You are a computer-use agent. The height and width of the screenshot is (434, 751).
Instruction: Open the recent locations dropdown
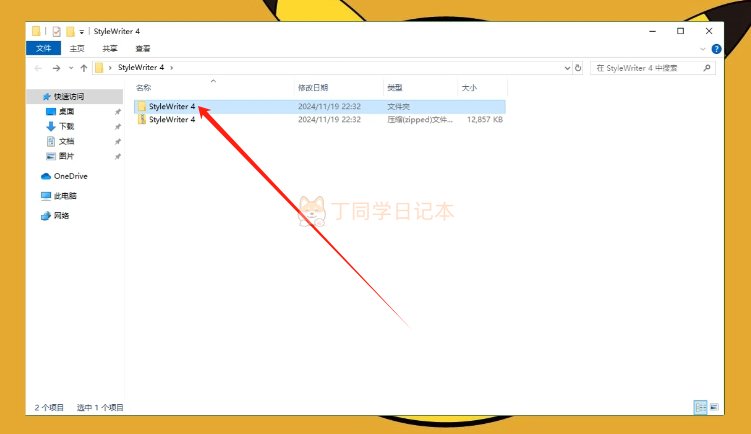pyautogui.click(x=71, y=68)
